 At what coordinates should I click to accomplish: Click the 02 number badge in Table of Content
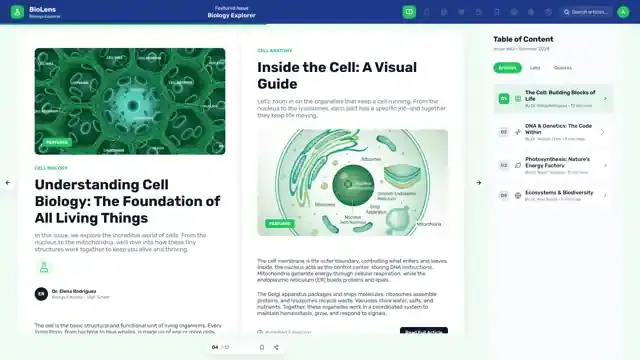point(504,132)
